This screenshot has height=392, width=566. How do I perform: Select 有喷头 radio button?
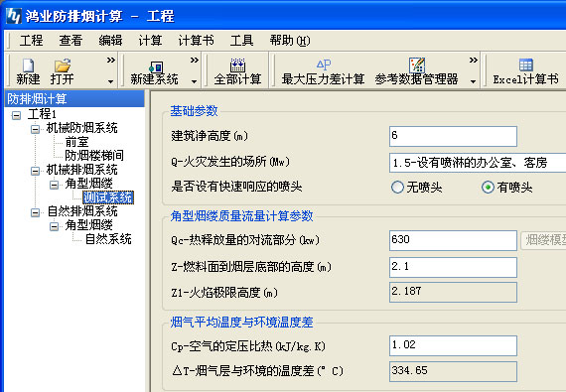[x=488, y=187]
